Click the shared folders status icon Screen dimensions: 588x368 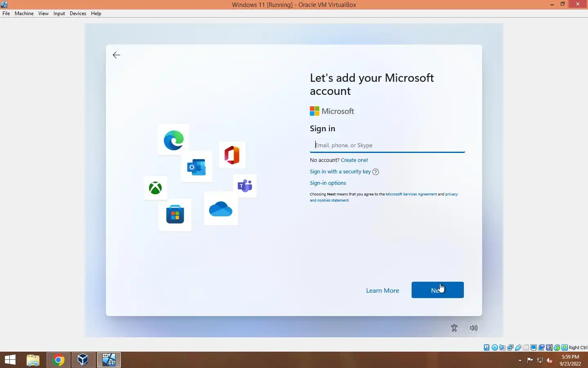[x=526, y=348]
